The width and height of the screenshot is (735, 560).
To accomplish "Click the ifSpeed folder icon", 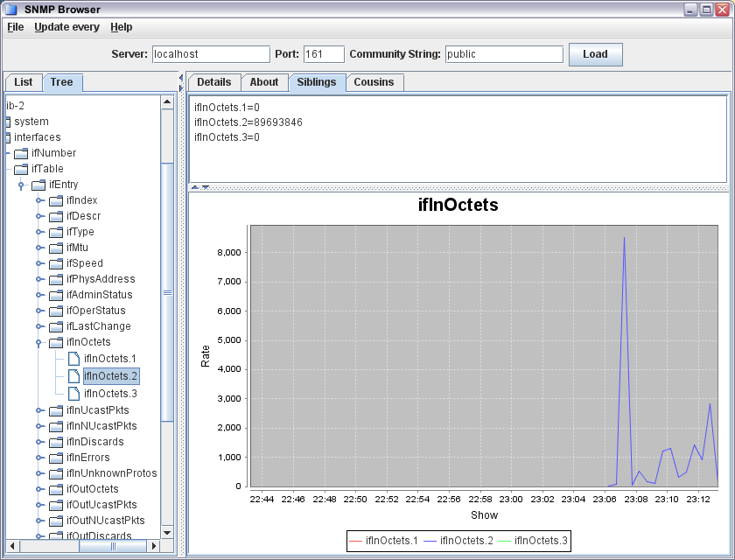I will click(x=56, y=264).
